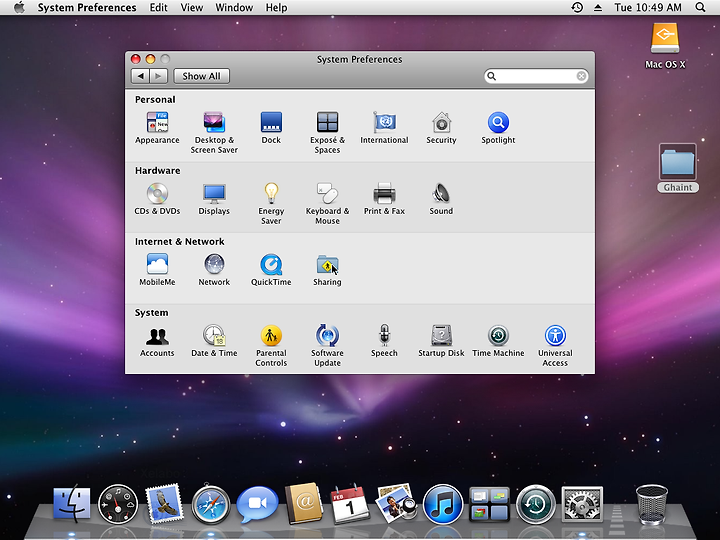The height and width of the screenshot is (540, 720).
Task: Open the View menu
Action: click(191, 7)
